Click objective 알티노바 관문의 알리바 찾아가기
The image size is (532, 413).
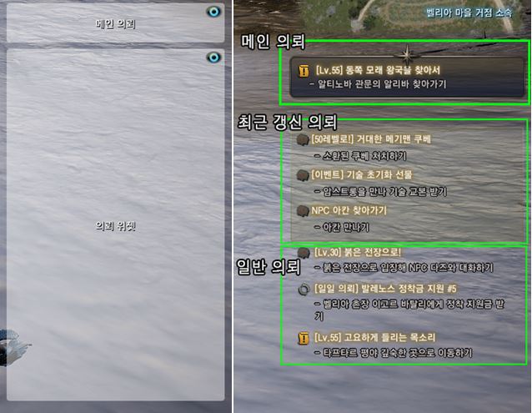[x=378, y=83]
